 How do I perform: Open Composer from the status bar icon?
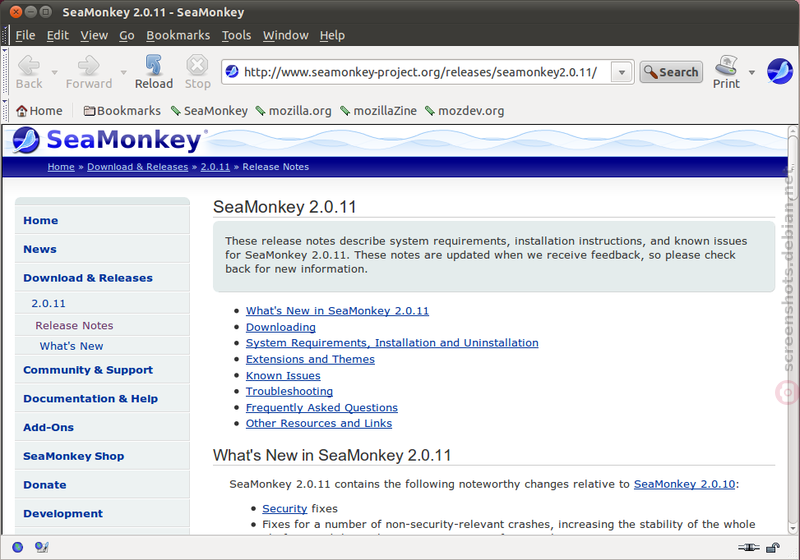(42, 547)
